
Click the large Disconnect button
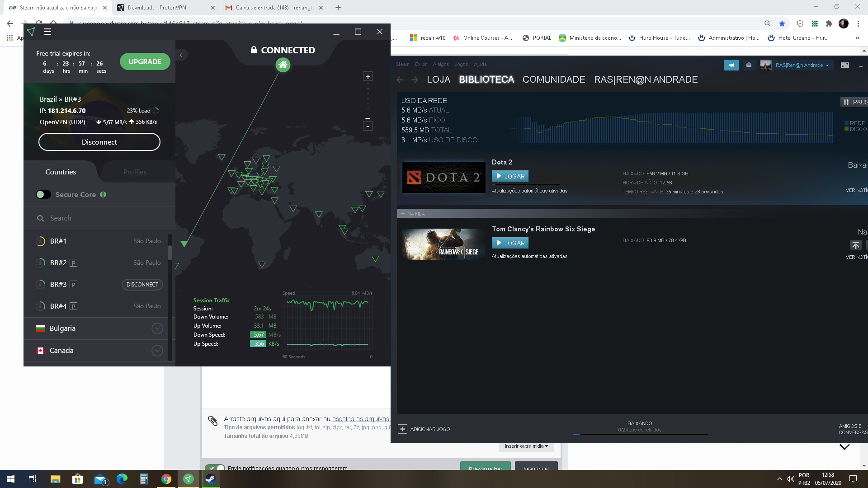[99, 142]
